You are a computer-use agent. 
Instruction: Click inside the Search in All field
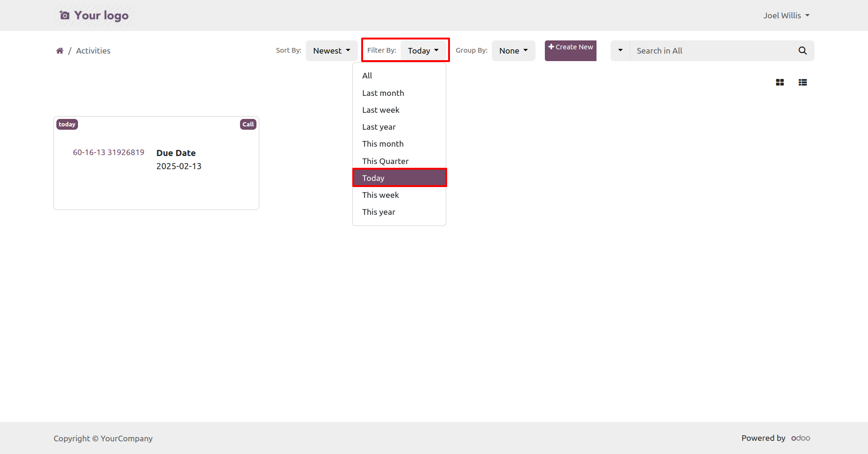click(x=711, y=51)
